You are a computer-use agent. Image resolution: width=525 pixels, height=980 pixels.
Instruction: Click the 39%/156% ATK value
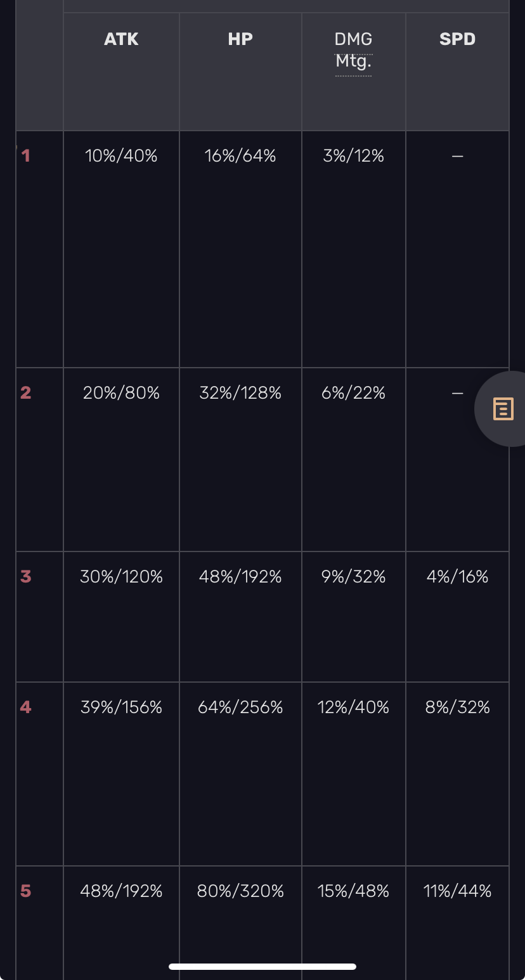(121, 707)
